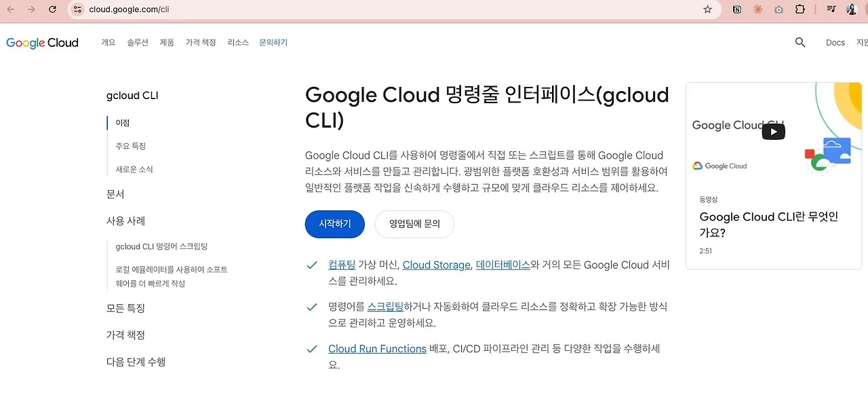Click the 동영상 label on video card
Viewport: 868px width, 395px height.
709,200
